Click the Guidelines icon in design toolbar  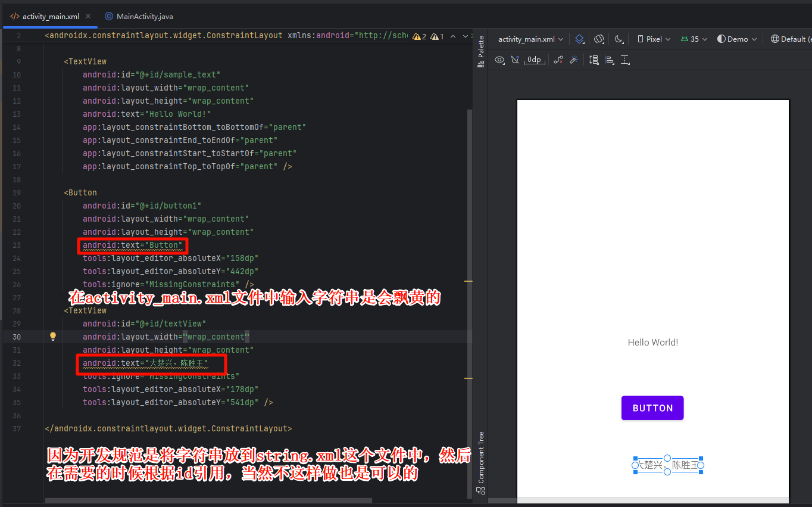coord(625,60)
